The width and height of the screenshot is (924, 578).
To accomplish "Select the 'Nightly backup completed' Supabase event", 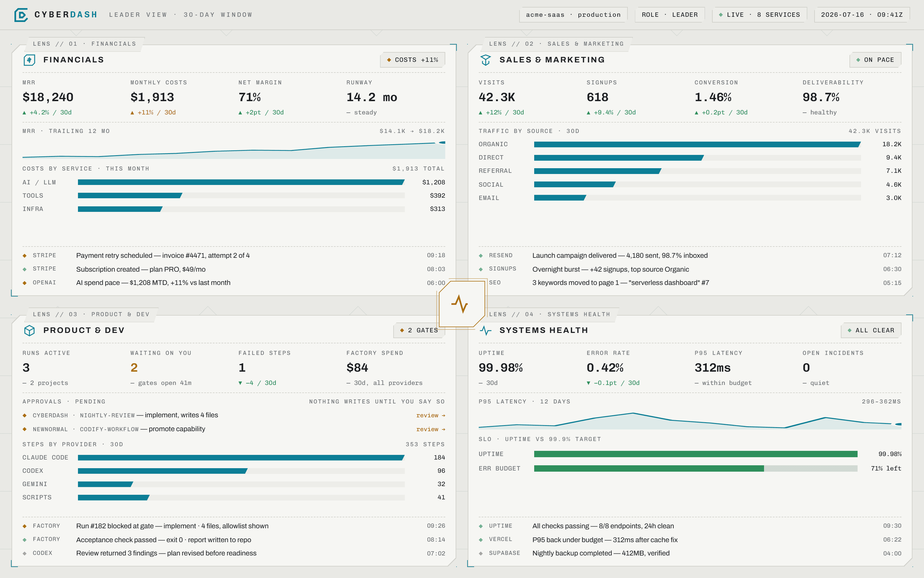I will pyautogui.click(x=690, y=553).
